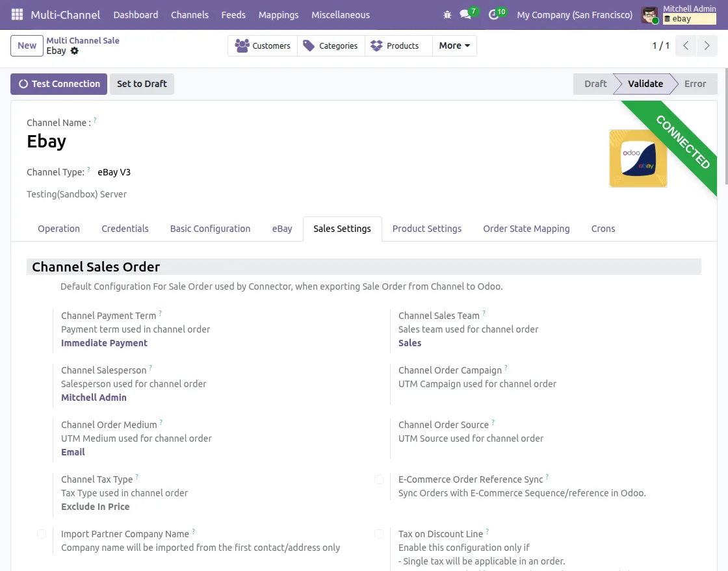This screenshot has height=571, width=728.
Task: Click the Multi-Channel app title
Action: tap(66, 15)
